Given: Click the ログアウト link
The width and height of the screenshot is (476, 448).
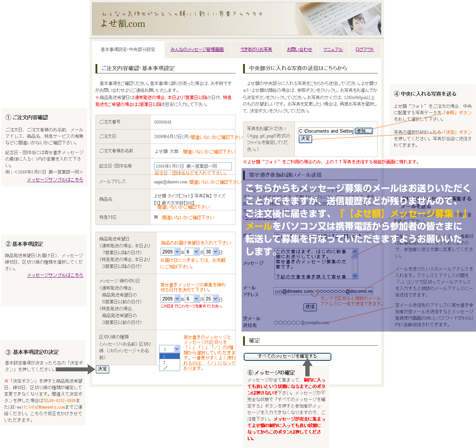Looking at the screenshot, I should (x=365, y=50).
